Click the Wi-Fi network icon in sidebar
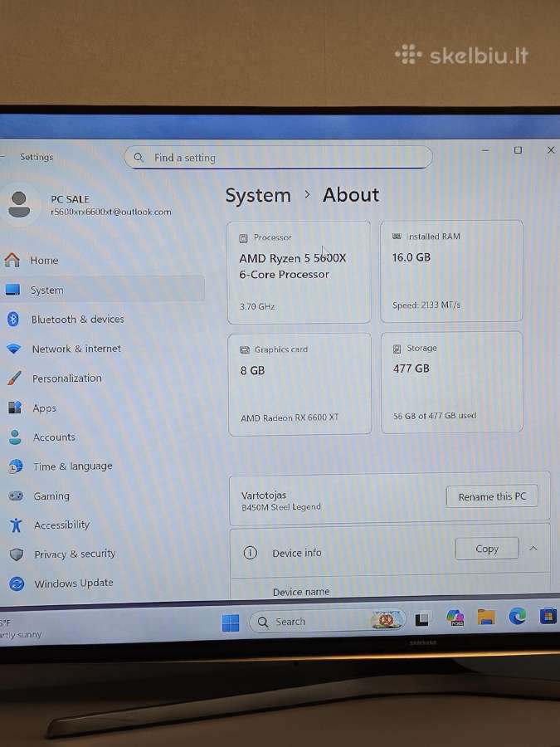 tap(14, 349)
